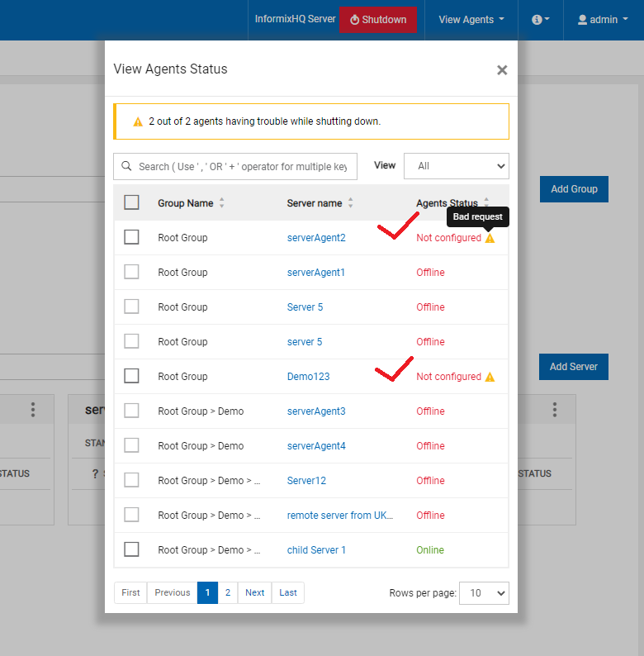
Task: Click 'Not configured' status for Demo123
Action: 448,377
